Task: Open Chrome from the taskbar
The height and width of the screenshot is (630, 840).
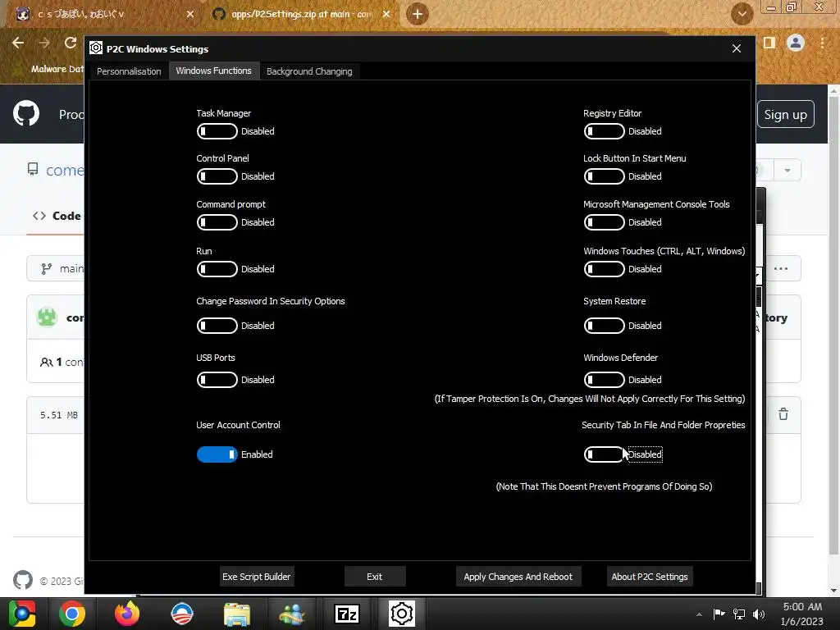Action: pos(72,614)
